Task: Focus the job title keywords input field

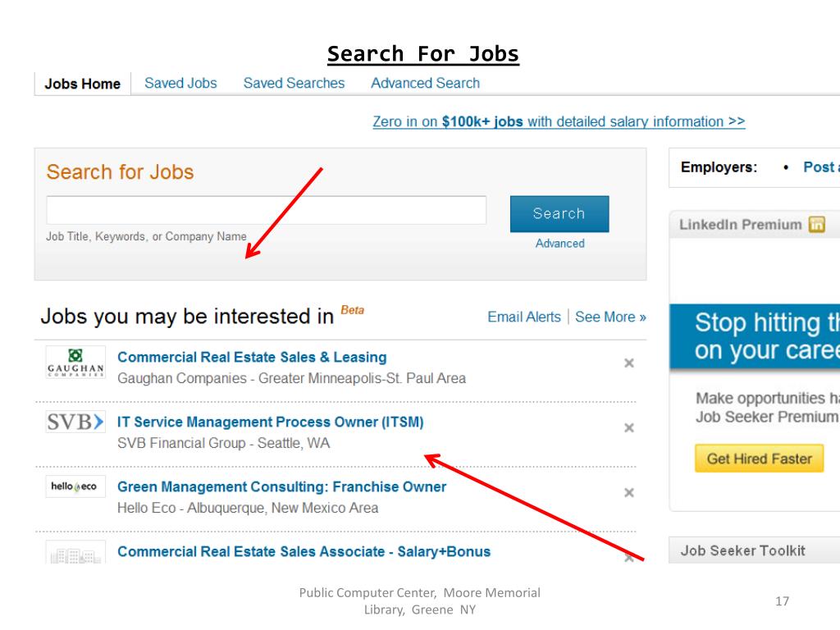Action: point(267,210)
